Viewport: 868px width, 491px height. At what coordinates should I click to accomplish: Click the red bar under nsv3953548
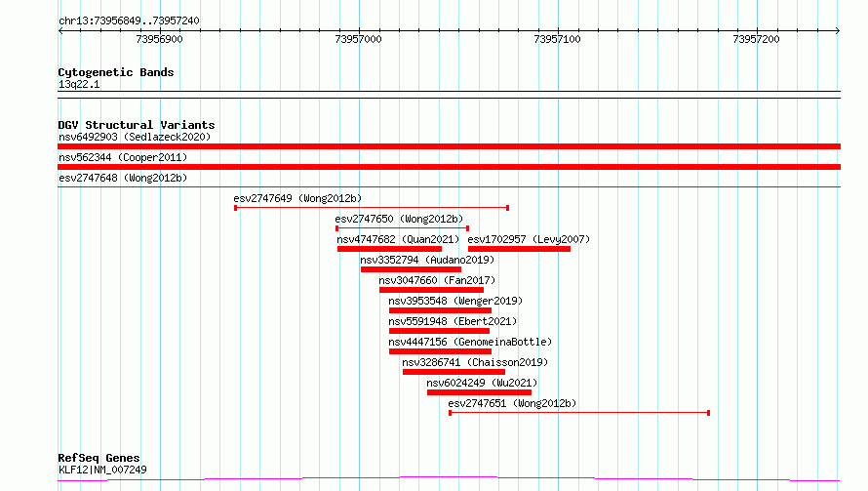pos(440,310)
